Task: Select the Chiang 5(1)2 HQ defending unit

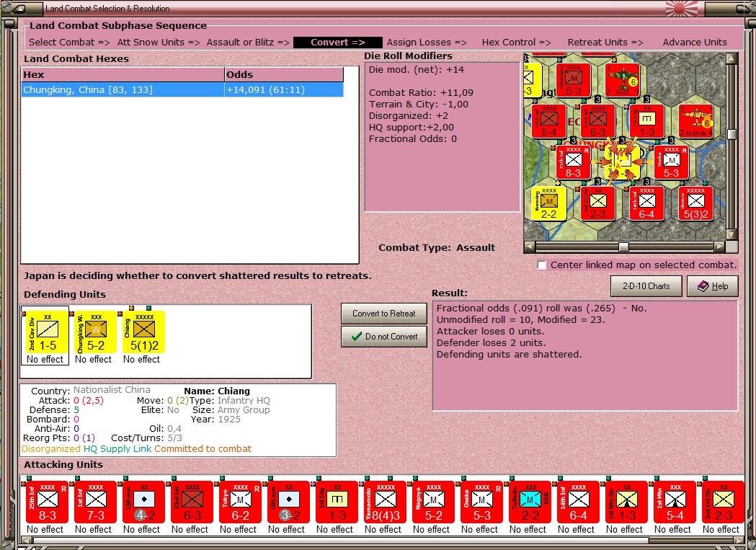Action: coord(143,332)
